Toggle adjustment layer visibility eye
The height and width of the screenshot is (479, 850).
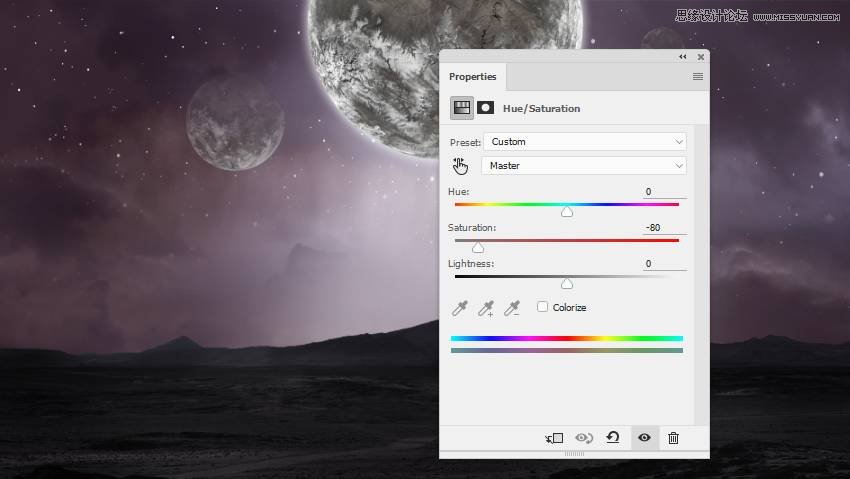tap(644, 437)
